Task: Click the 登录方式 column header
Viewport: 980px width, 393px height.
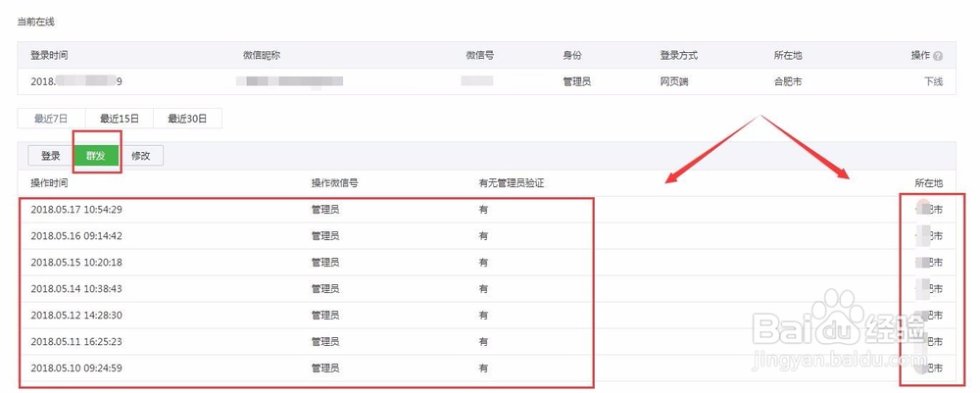Action: pyautogui.click(x=679, y=56)
